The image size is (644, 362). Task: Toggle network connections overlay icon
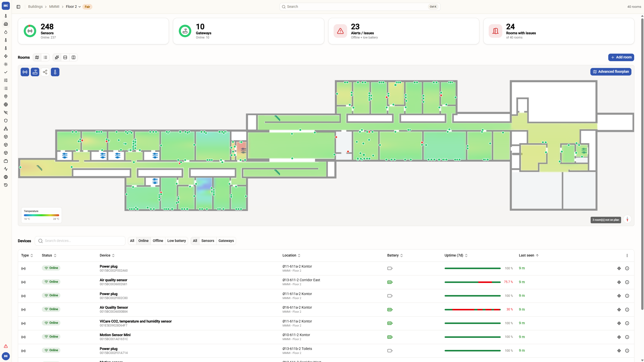pyautogui.click(x=45, y=72)
